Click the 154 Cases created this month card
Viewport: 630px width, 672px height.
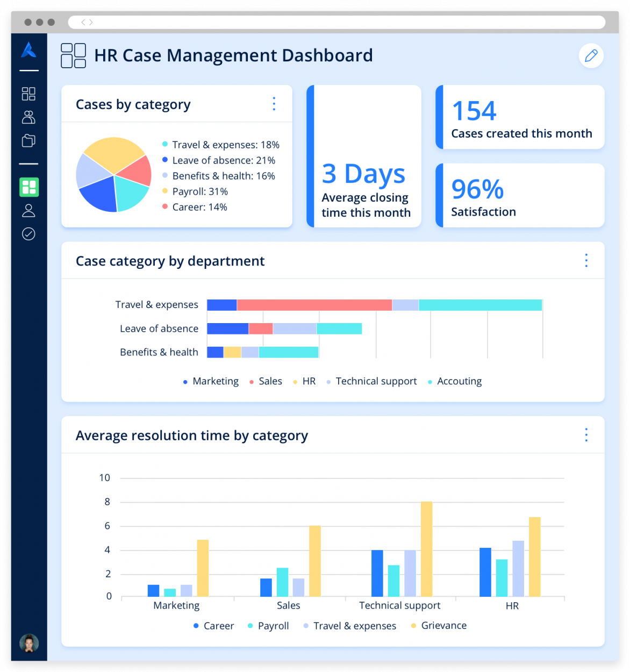coord(519,117)
